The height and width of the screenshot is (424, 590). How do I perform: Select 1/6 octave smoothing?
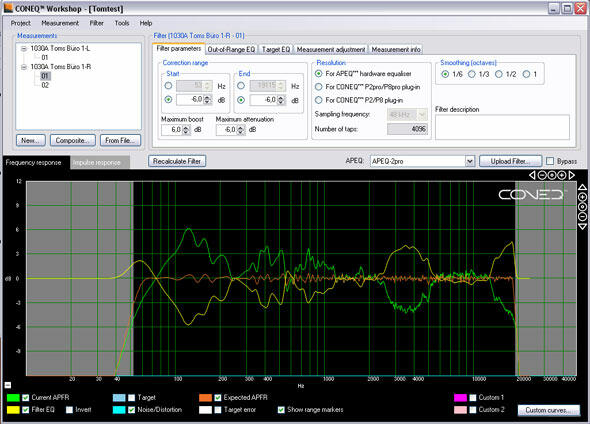tap(445, 74)
